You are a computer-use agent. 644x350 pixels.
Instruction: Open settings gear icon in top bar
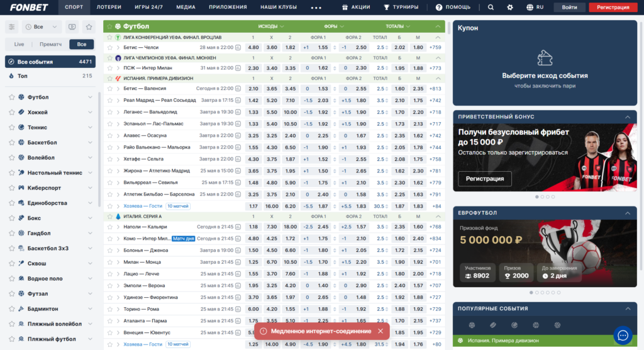click(509, 7)
